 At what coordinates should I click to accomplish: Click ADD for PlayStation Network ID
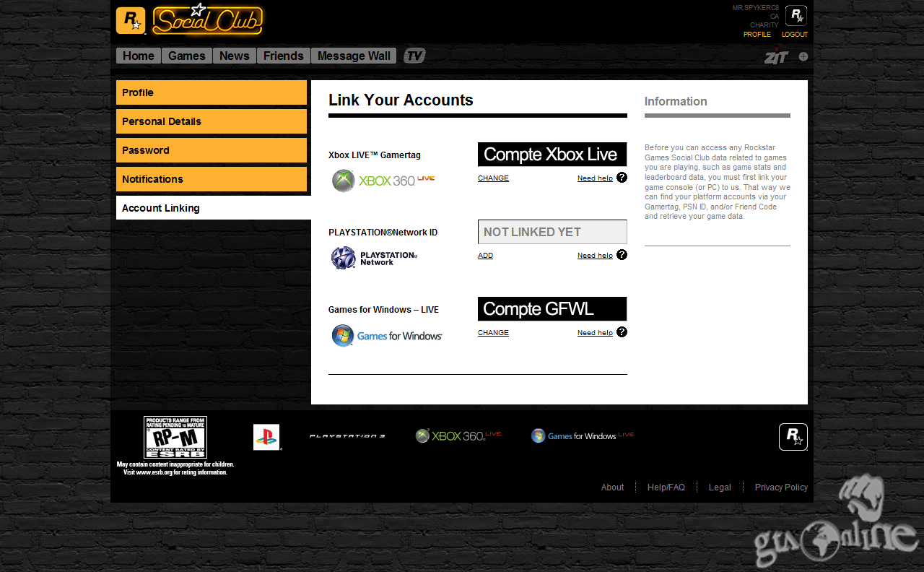click(x=485, y=256)
